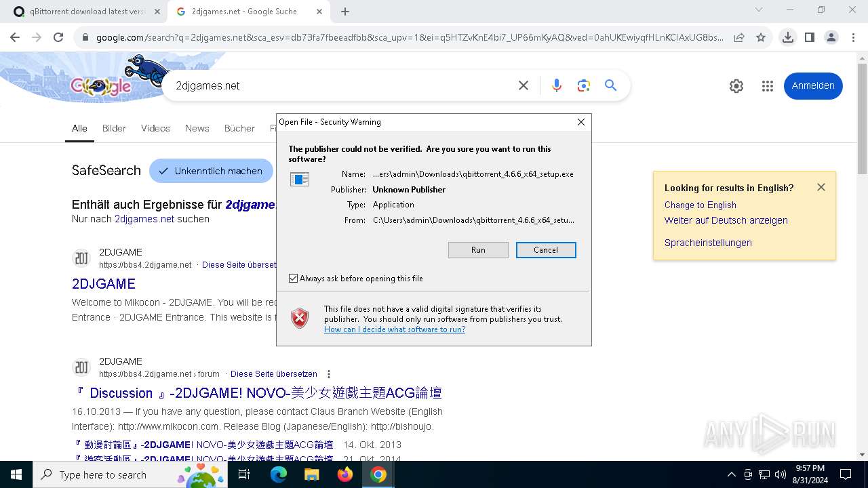Dismiss the English results notice
This screenshot has width=868, height=488.
tap(821, 187)
